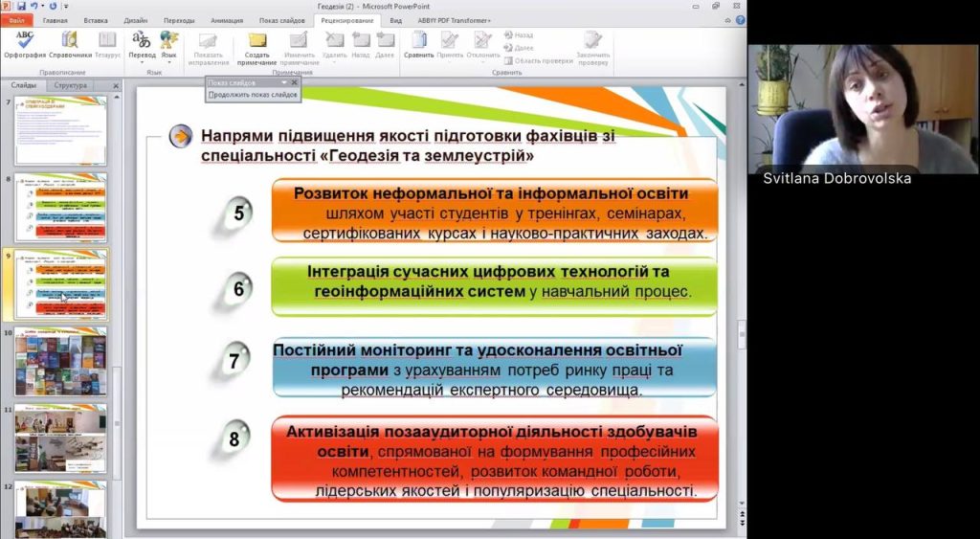Screen dimensions: 980x539
Task: Click the slide thumbnail panel vertical scrollbar
Action: tap(117, 287)
